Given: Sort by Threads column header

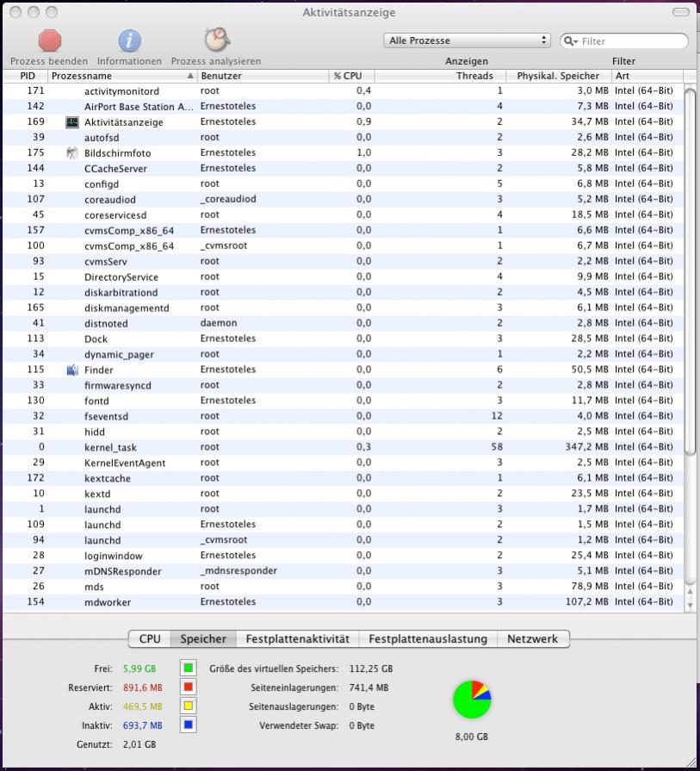Looking at the screenshot, I should [x=440, y=76].
